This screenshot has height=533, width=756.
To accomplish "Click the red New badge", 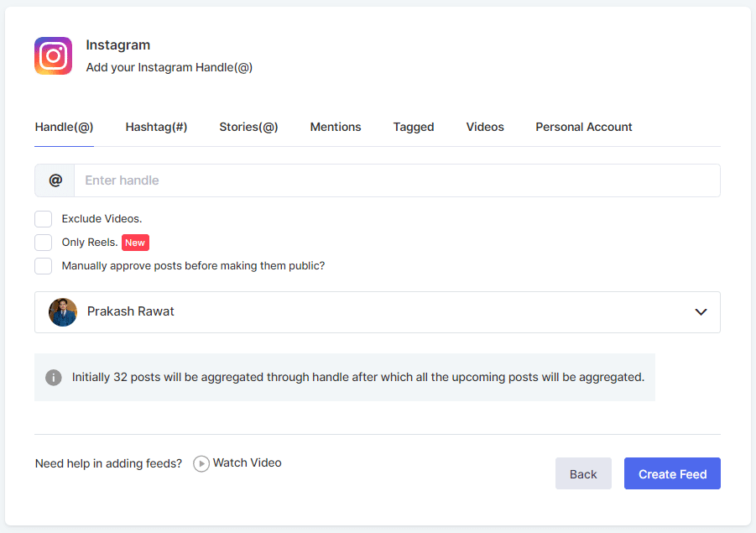I will (x=135, y=243).
